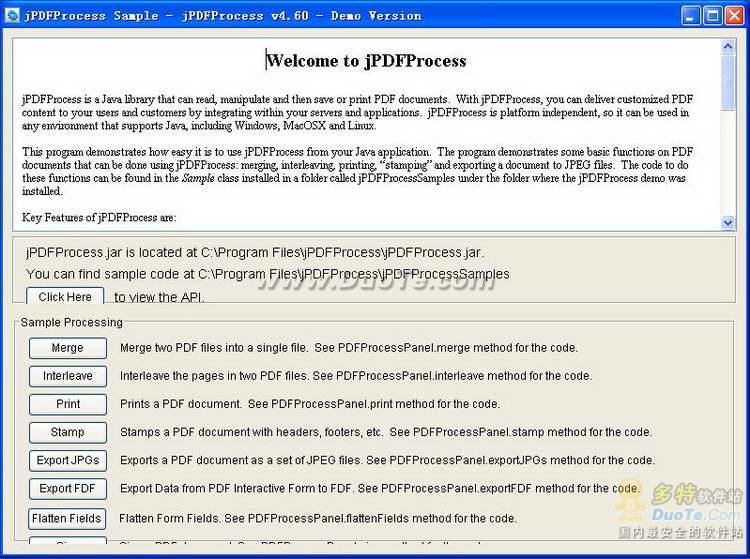Screen dimensions: 750x559
Task: Click the welcome pane scroll-up arrow
Action: (728, 46)
